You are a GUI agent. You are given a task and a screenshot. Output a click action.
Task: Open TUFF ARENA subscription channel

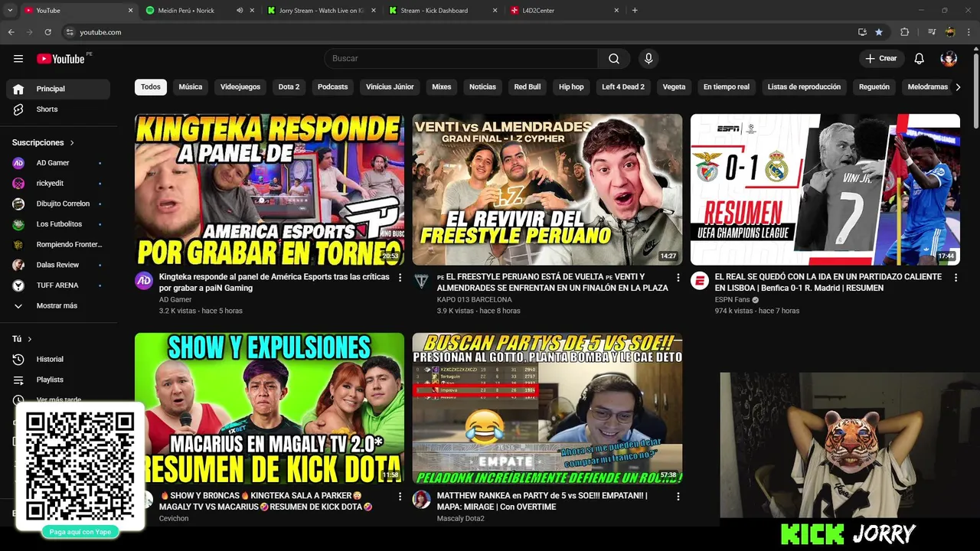[x=58, y=285]
